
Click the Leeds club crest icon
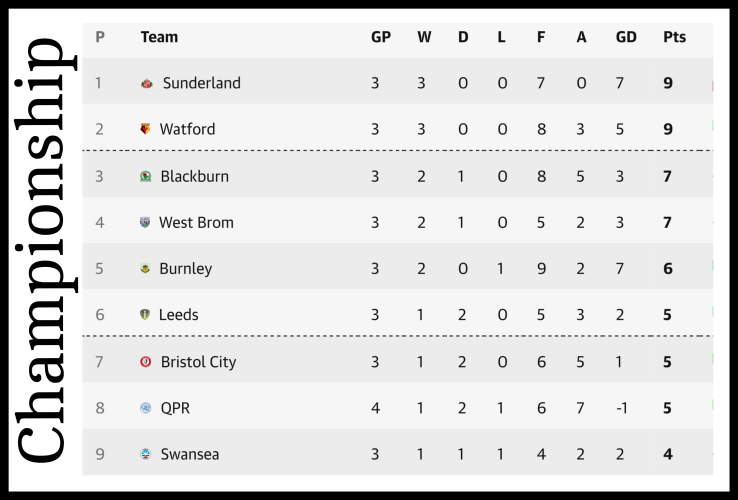coord(146,315)
